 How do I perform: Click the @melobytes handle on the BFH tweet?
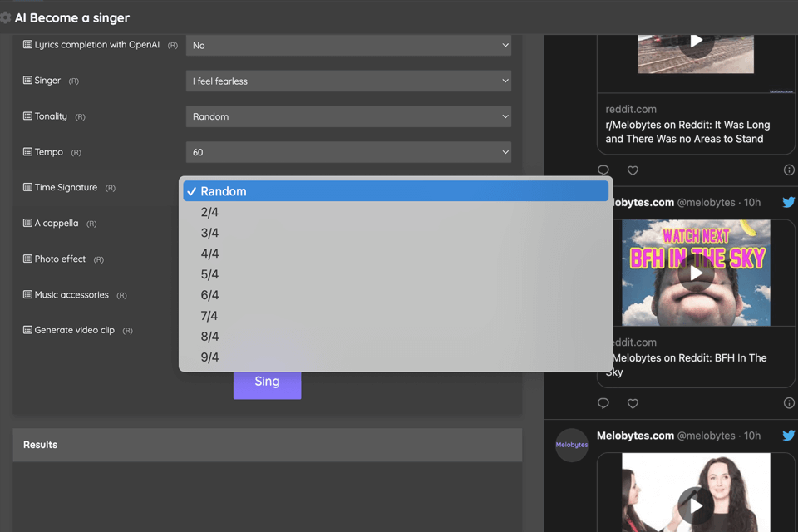pyautogui.click(x=706, y=203)
